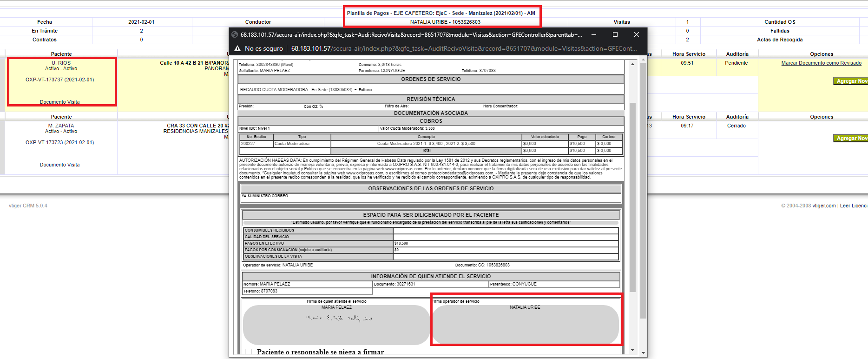The width and height of the screenshot is (868, 359).
Task: Click 'vtiger CRM 5.0.4' footer text
Action: click(x=28, y=206)
